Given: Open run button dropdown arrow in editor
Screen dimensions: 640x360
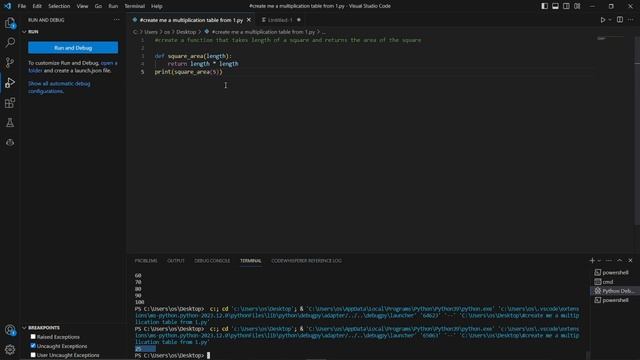Looking at the screenshot, I should coord(610,20).
